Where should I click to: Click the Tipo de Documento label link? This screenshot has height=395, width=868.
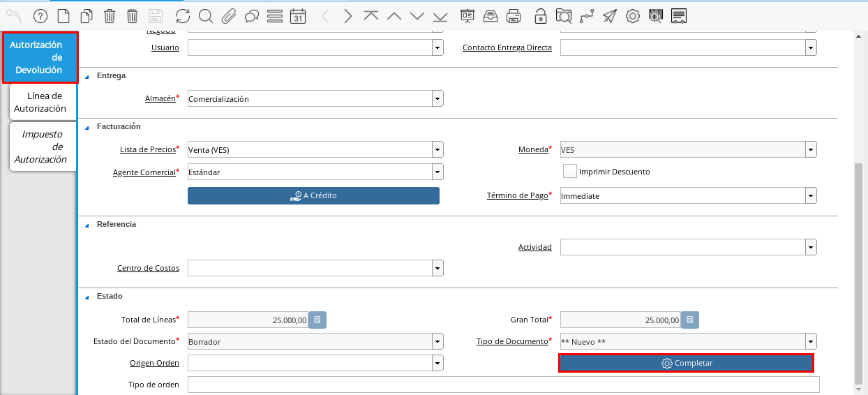[x=513, y=342]
